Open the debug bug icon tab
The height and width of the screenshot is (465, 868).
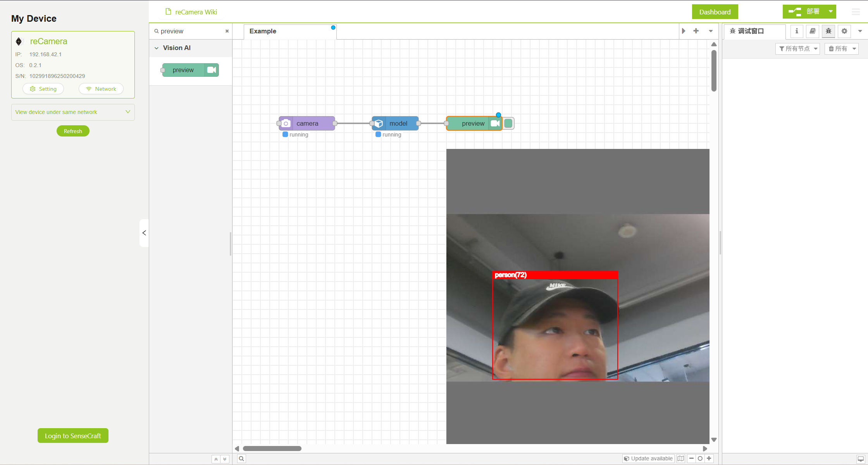pos(828,31)
